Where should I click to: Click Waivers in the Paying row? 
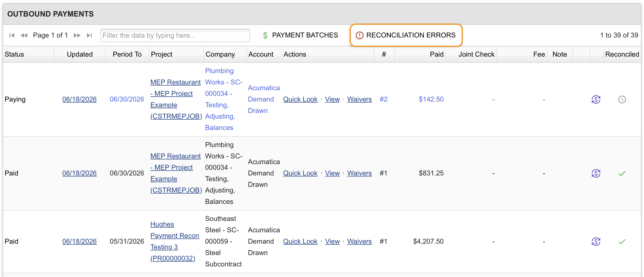[x=359, y=99]
